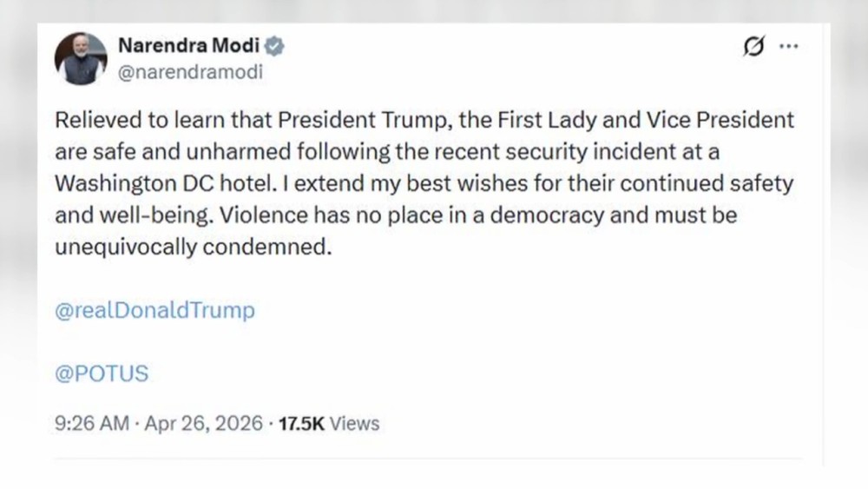Follow the @realDonaldTrump mention link
Screen dimensions: 868x489
click(155, 311)
